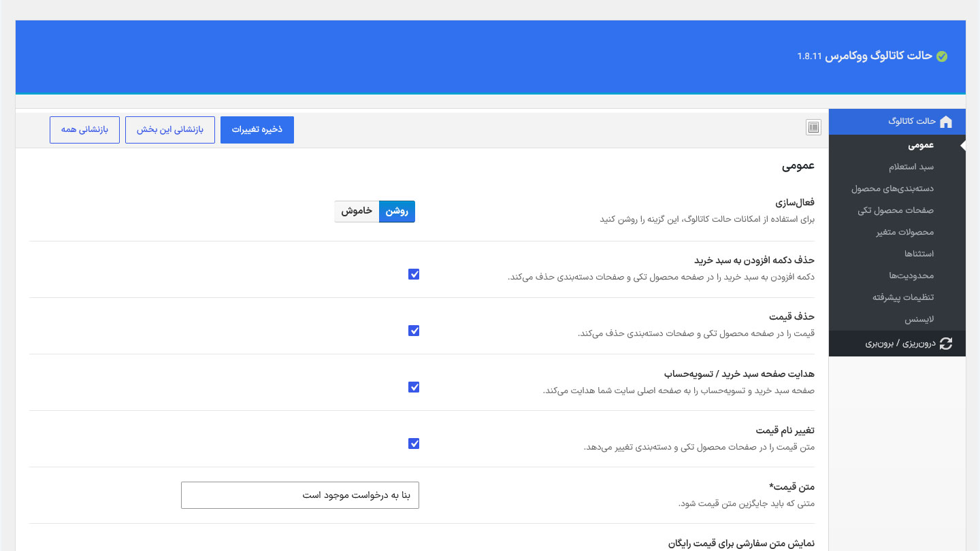Open the لایسنس sidebar item
Viewport: 980px width, 551px height.
pos(897,320)
